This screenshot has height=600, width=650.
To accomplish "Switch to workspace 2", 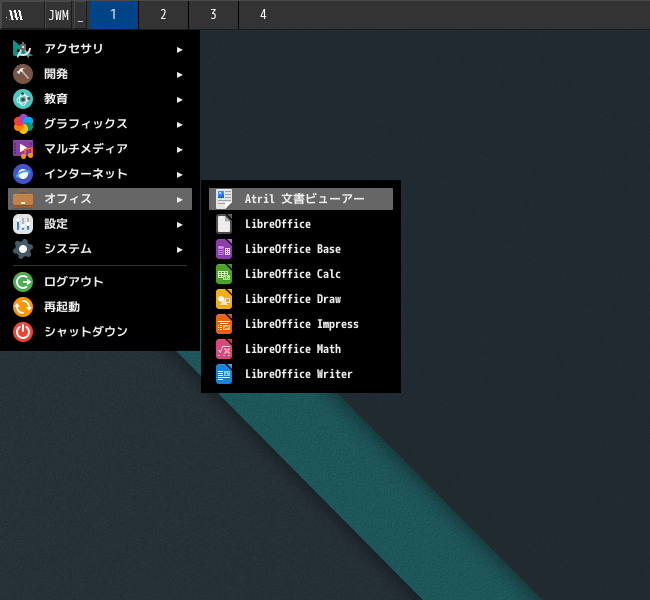I will (x=163, y=15).
